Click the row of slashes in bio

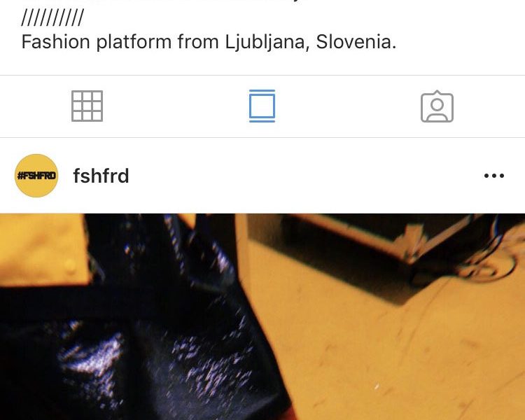pyautogui.click(x=52, y=17)
